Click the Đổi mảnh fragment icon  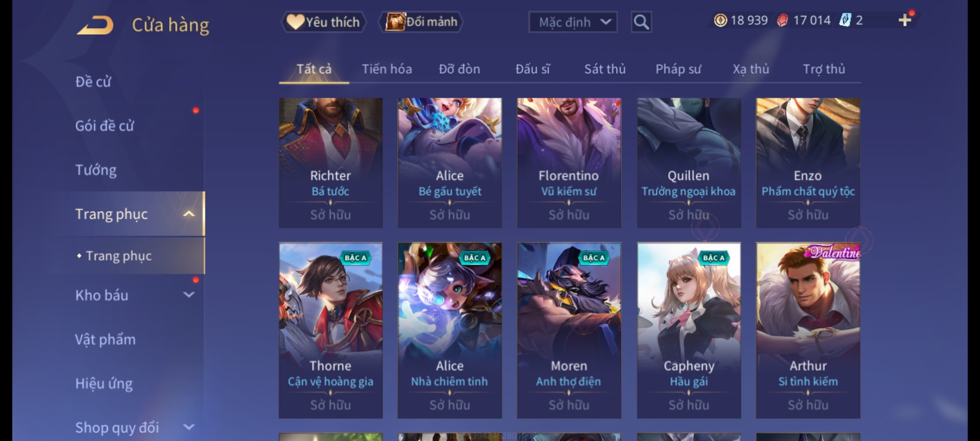coord(395,22)
